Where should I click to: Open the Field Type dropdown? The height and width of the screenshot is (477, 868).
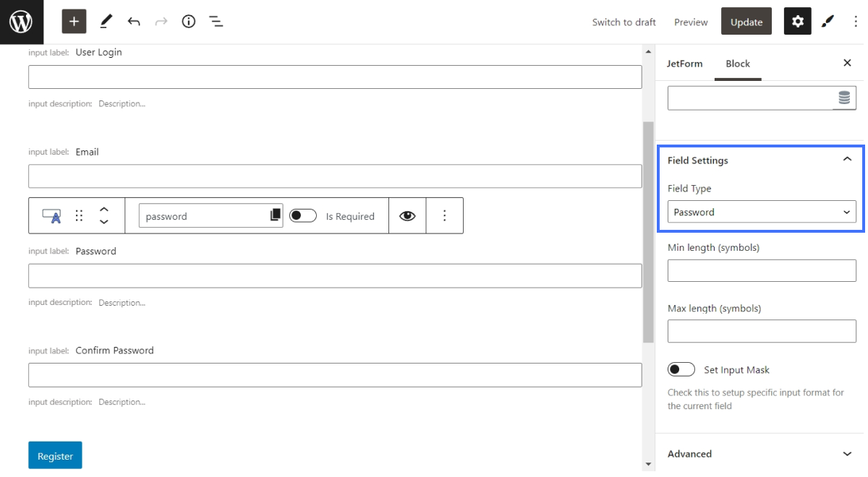click(x=761, y=212)
